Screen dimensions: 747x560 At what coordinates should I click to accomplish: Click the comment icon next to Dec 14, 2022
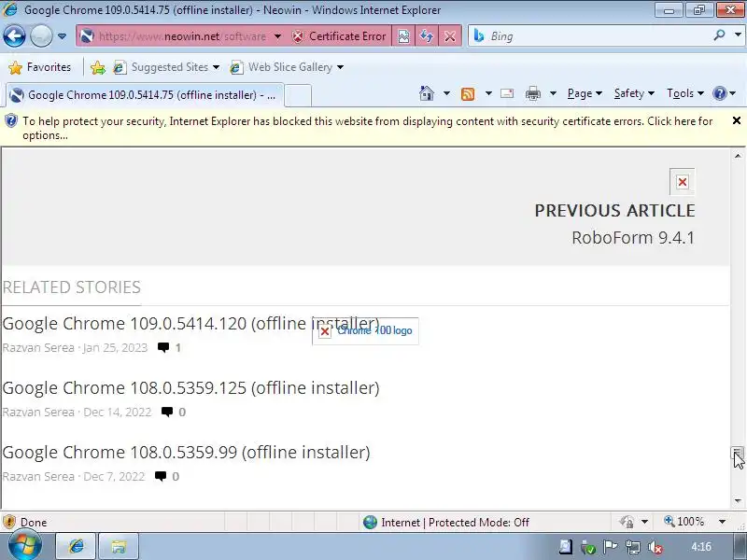point(167,412)
